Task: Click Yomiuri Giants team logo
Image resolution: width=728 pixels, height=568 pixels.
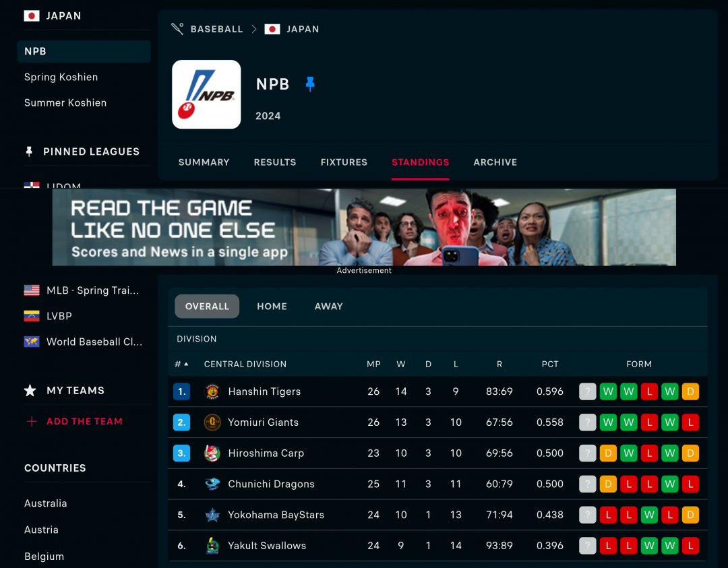Action: pos(212,422)
